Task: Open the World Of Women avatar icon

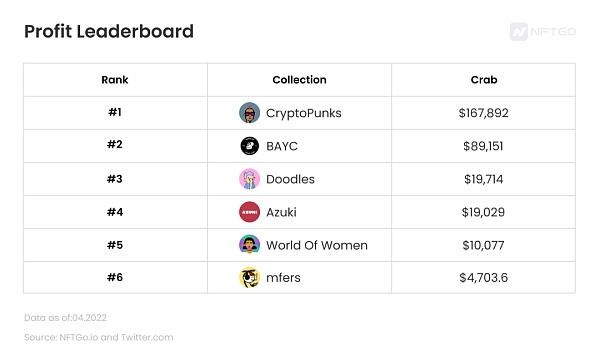Action: 249,245
